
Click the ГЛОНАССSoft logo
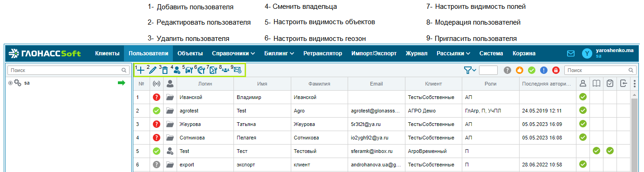point(45,53)
